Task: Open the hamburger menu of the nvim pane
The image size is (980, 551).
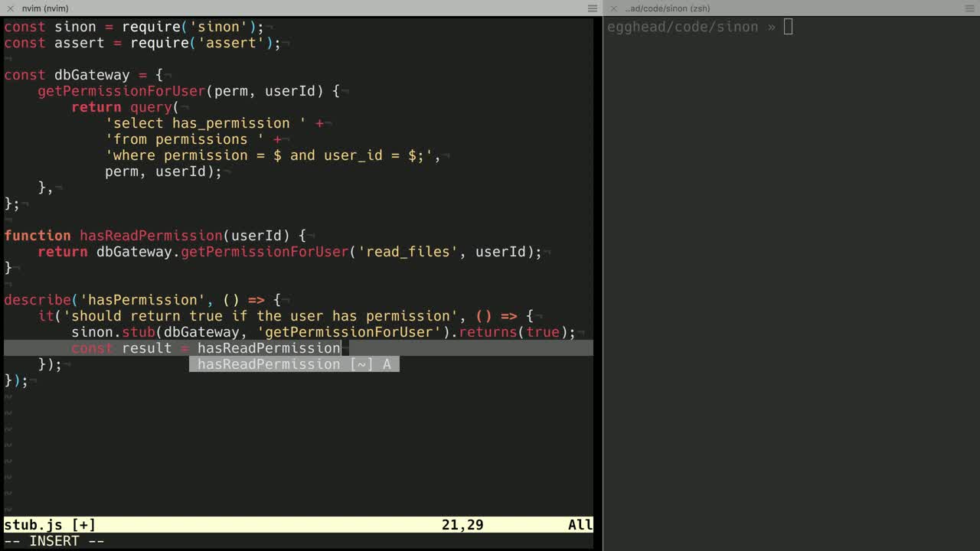Action: [x=592, y=8]
